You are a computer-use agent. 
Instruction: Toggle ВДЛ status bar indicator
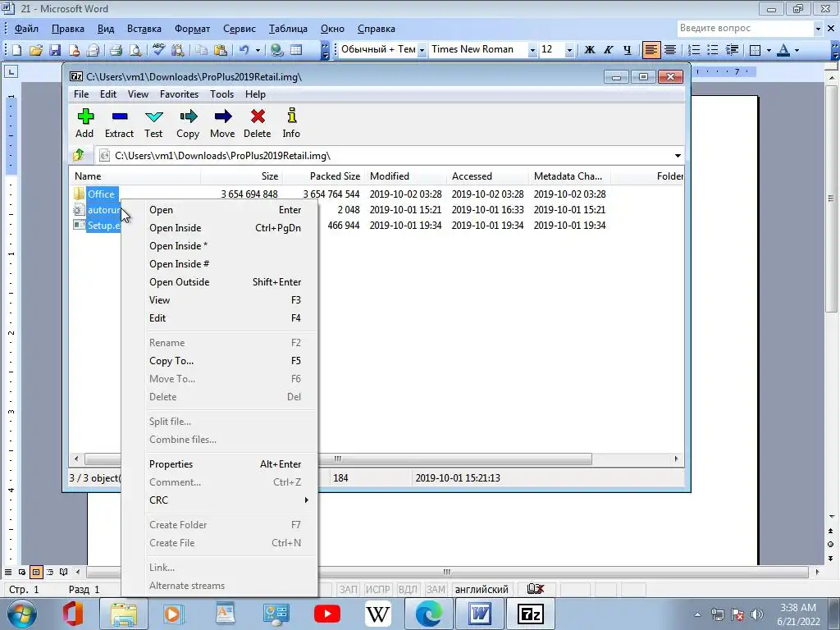[408, 589]
